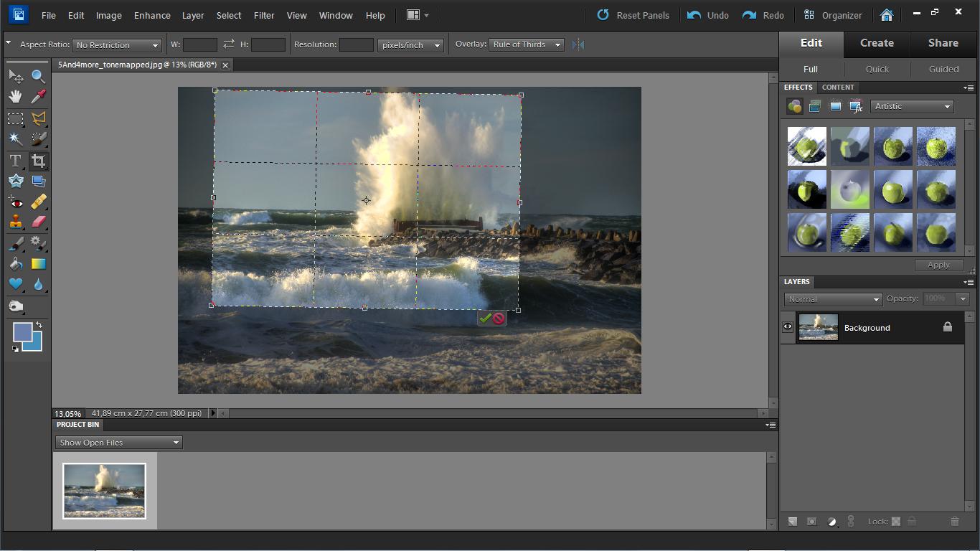Choose the Horizontal Type tool

pos(15,161)
